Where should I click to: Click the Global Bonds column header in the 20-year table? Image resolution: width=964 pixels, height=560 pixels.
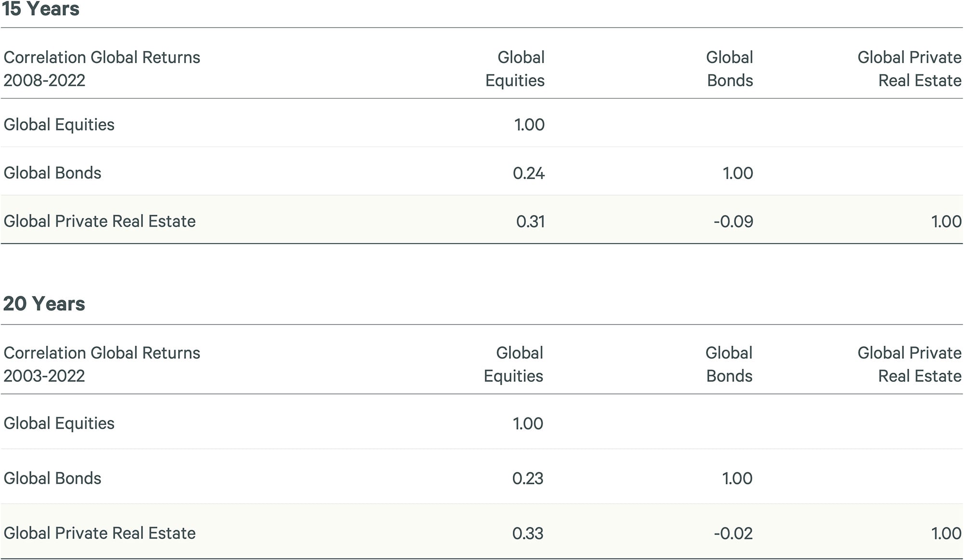[x=729, y=365]
